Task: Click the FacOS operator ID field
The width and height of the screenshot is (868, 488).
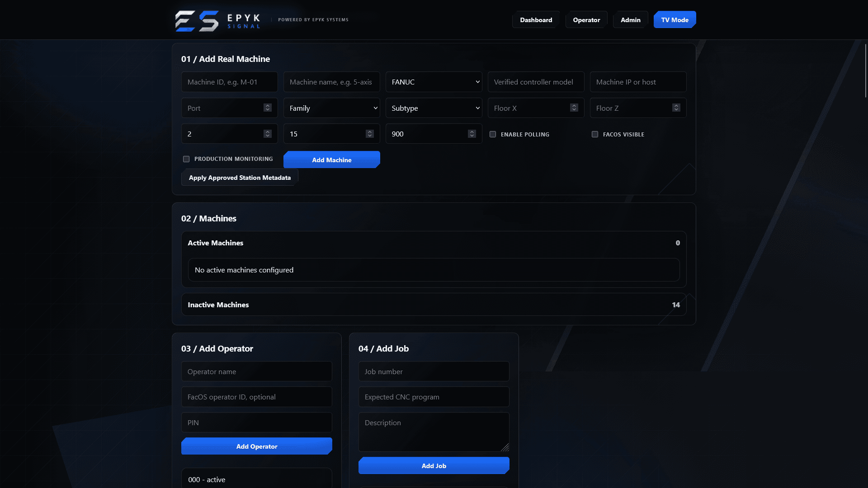Action: coord(257,397)
